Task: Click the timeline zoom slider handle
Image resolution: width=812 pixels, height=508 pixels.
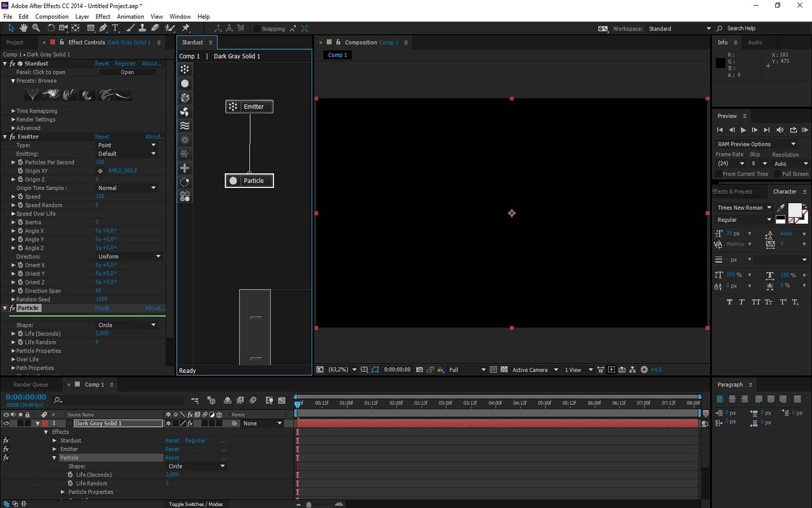Action: click(309, 504)
